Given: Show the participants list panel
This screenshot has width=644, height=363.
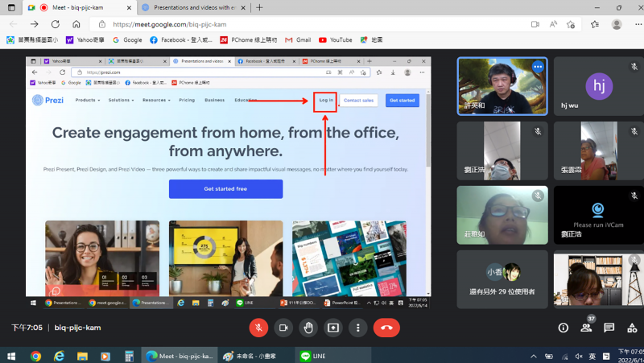Looking at the screenshot, I should [586, 328].
